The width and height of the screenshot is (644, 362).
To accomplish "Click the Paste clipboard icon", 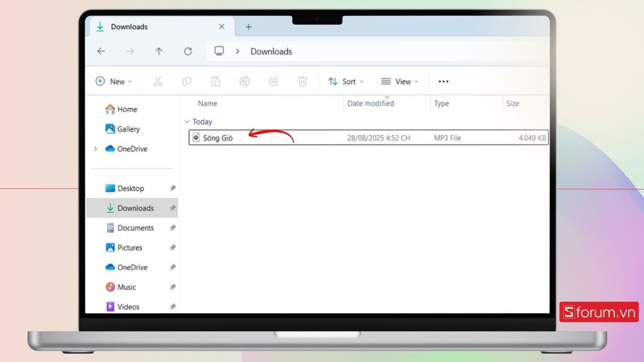I will (x=216, y=82).
